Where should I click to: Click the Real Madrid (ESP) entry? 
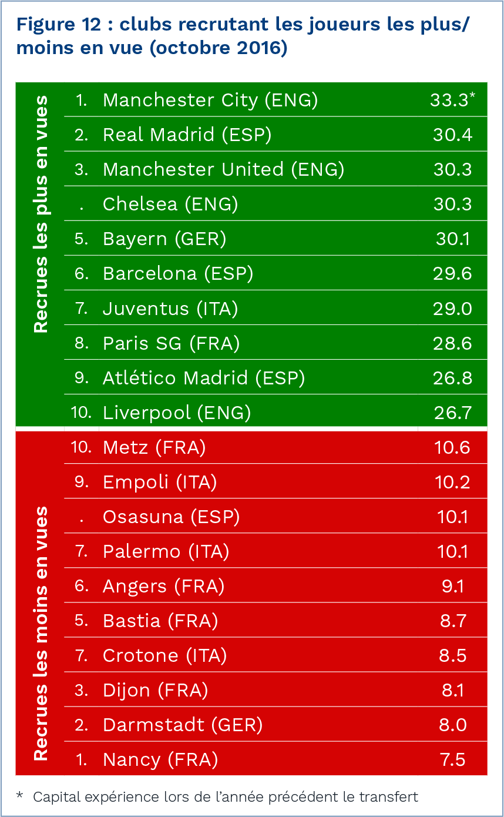[x=187, y=135]
